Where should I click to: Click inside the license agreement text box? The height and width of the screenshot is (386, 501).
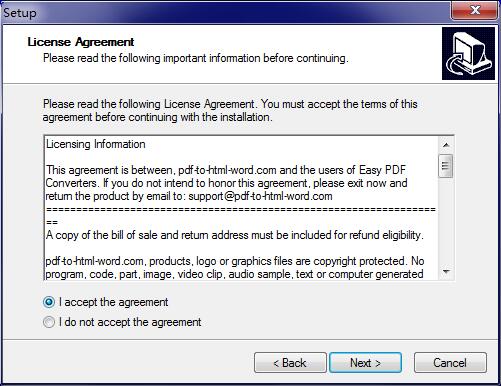click(241, 208)
